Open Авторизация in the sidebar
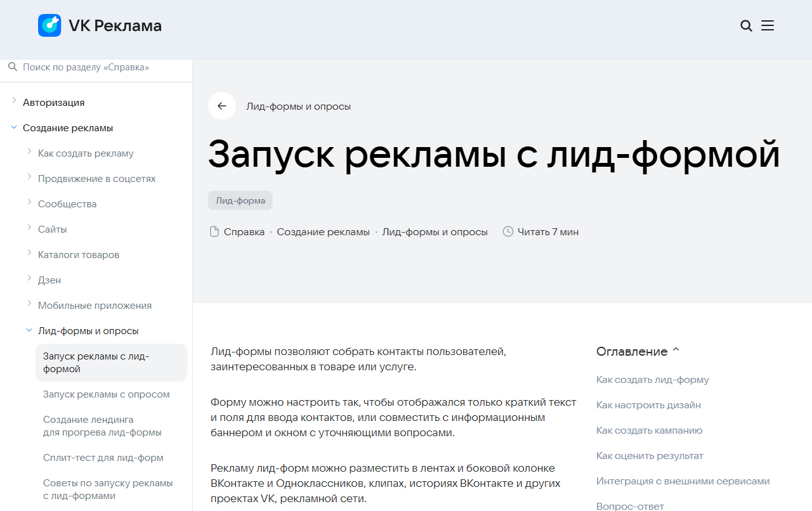 coord(54,103)
